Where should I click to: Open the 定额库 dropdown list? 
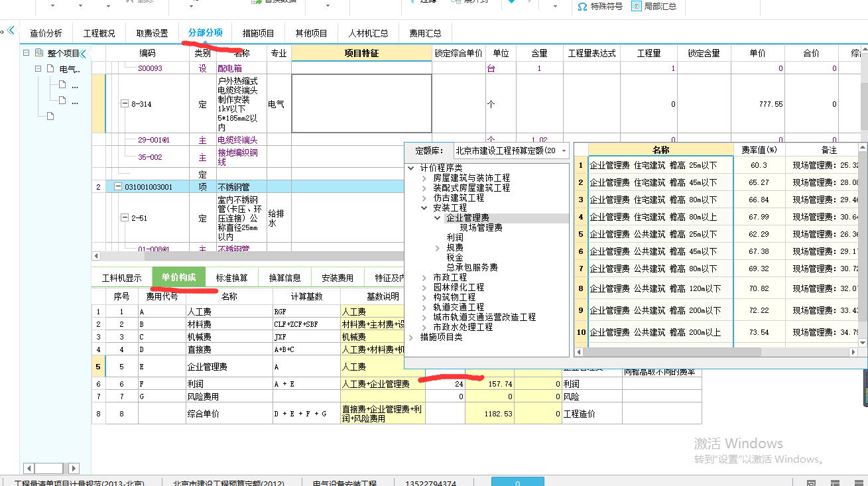click(x=564, y=151)
